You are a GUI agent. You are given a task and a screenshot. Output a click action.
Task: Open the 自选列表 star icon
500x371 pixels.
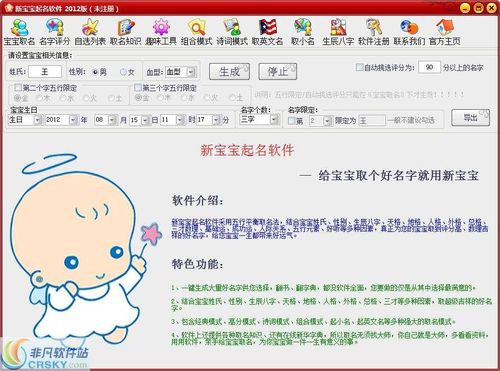90,32
